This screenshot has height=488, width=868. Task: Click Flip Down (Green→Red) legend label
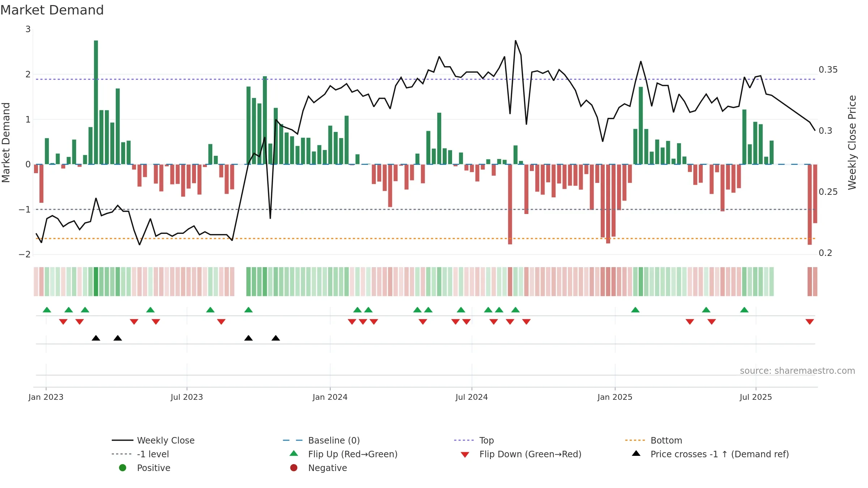click(530, 454)
